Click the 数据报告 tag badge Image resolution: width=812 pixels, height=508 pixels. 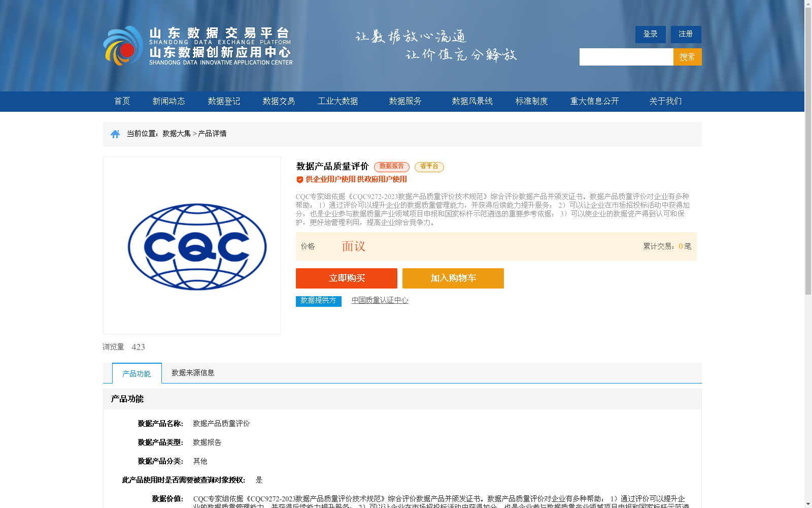[x=392, y=167]
